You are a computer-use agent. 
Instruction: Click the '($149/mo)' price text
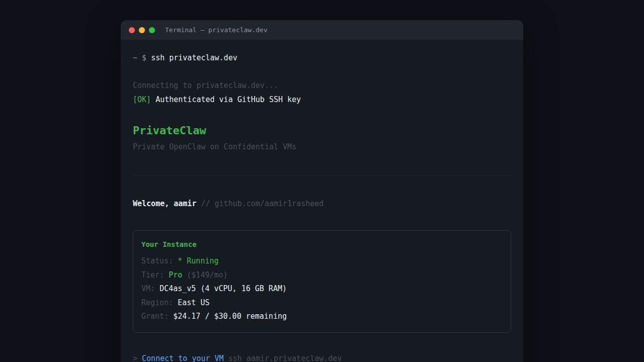pos(207,275)
